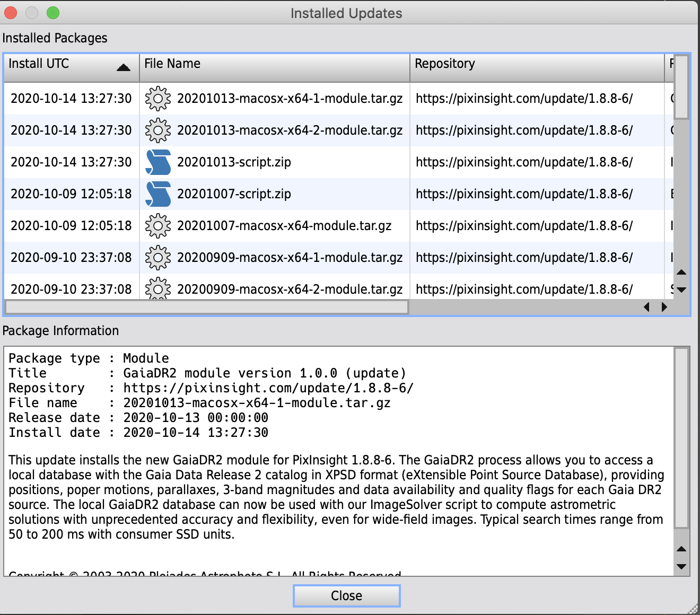Click repository URL in 20201007-macosx-x64-module.tar.gz row
Viewport: 700px width, 615px height.
(x=524, y=226)
